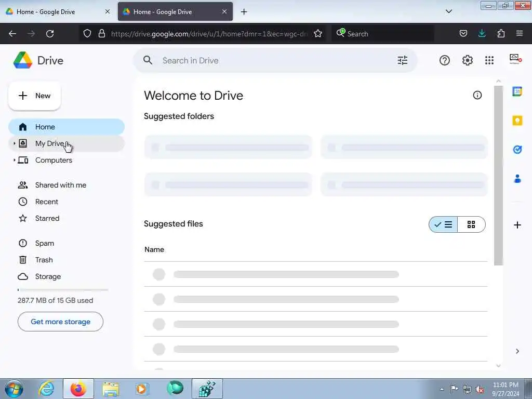This screenshot has height=399, width=532.
Task: List all tabs dropdown arrow
Action: (x=448, y=11)
